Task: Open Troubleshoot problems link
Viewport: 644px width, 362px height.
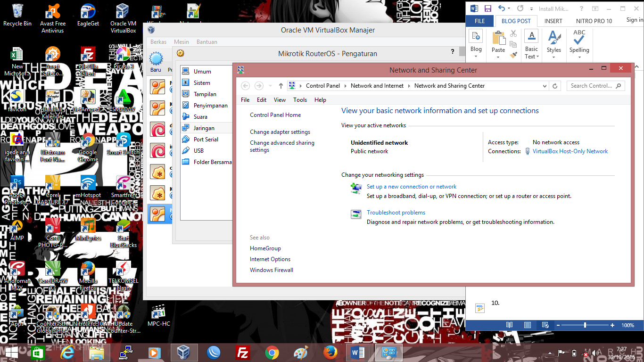Action: point(396,213)
